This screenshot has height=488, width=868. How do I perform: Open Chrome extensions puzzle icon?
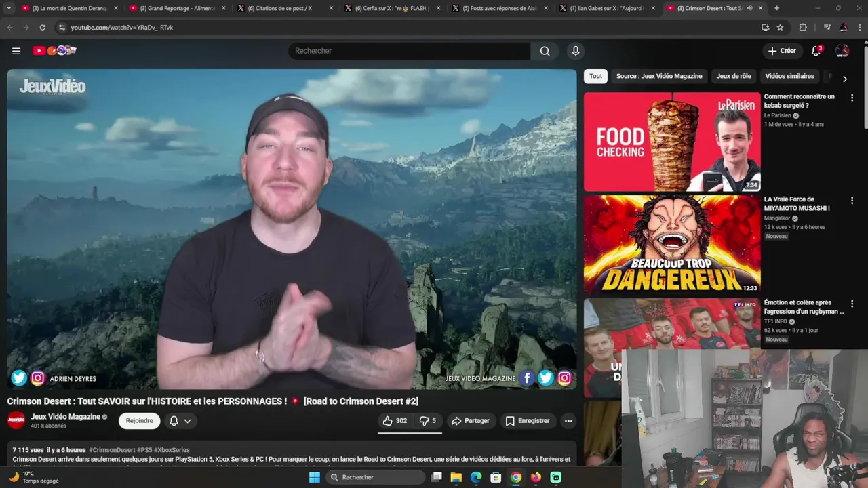[x=803, y=27]
